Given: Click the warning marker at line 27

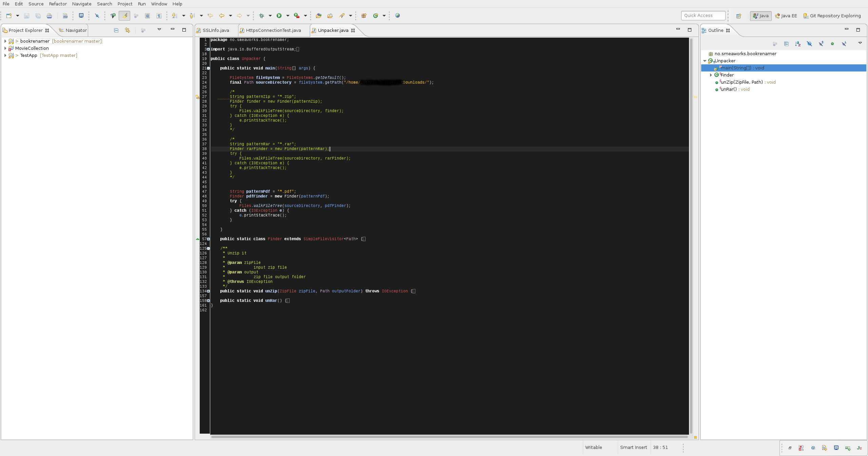Looking at the screenshot, I should (197, 97).
